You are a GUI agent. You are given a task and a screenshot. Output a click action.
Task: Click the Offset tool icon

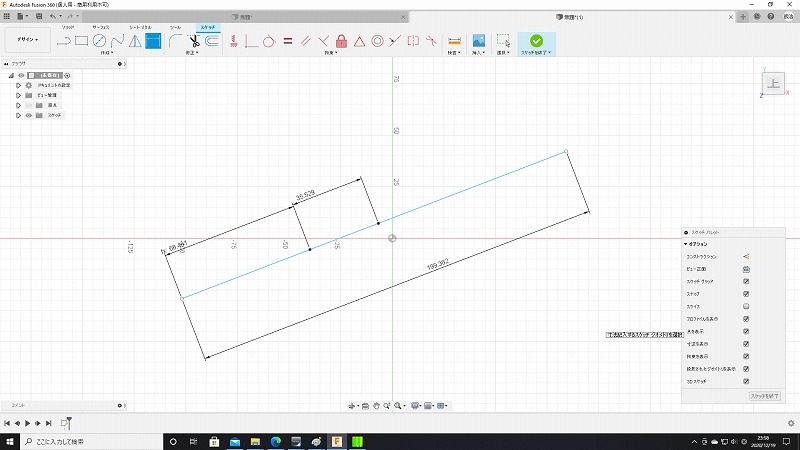[x=212, y=41]
